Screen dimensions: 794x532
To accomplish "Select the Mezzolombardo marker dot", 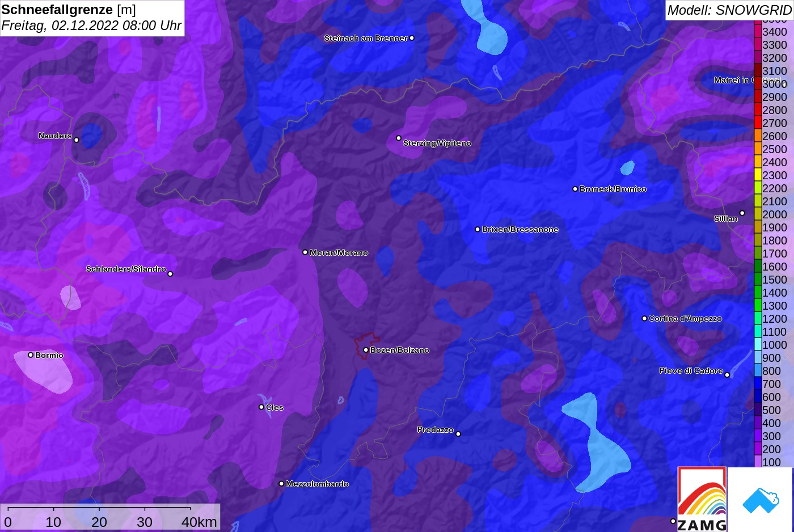I will pos(281,484).
